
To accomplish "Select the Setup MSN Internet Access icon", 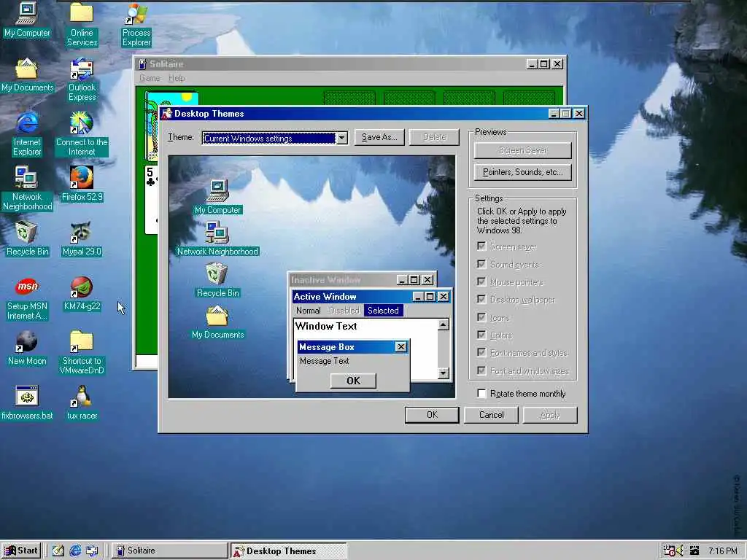I will pyautogui.click(x=27, y=298).
